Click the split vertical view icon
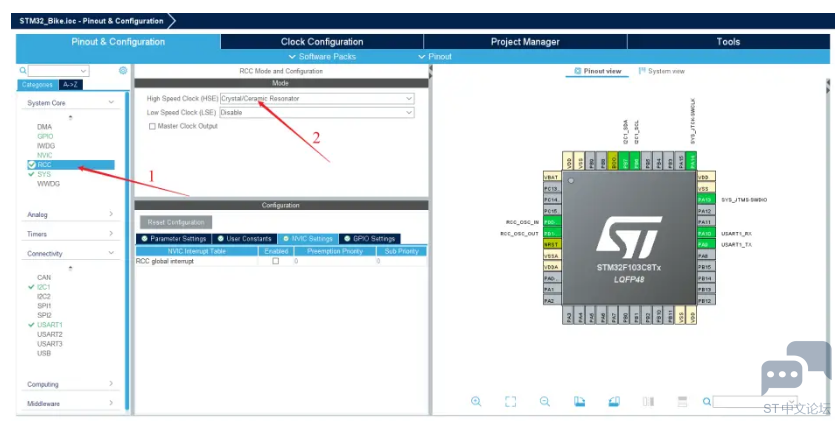 point(648,401)
